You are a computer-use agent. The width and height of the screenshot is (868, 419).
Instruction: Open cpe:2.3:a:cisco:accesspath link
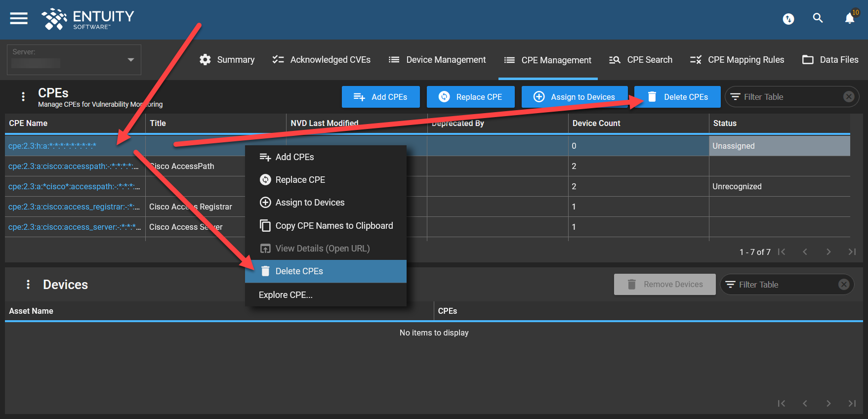tap(73, 166)
